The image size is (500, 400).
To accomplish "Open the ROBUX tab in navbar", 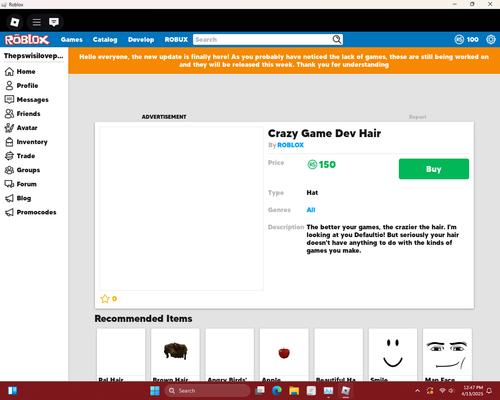I will point(176,40).
